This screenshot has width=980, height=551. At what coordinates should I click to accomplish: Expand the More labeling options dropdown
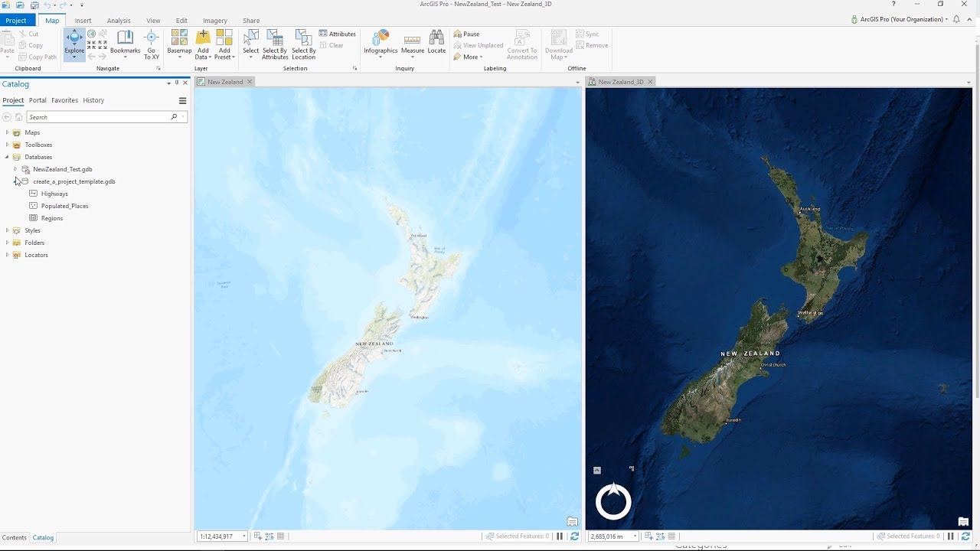468,57
